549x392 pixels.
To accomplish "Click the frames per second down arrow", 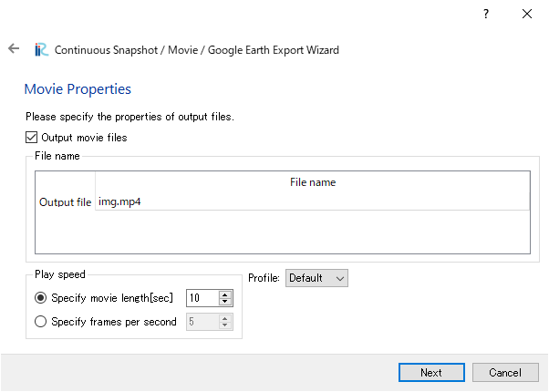I will 225,325.
